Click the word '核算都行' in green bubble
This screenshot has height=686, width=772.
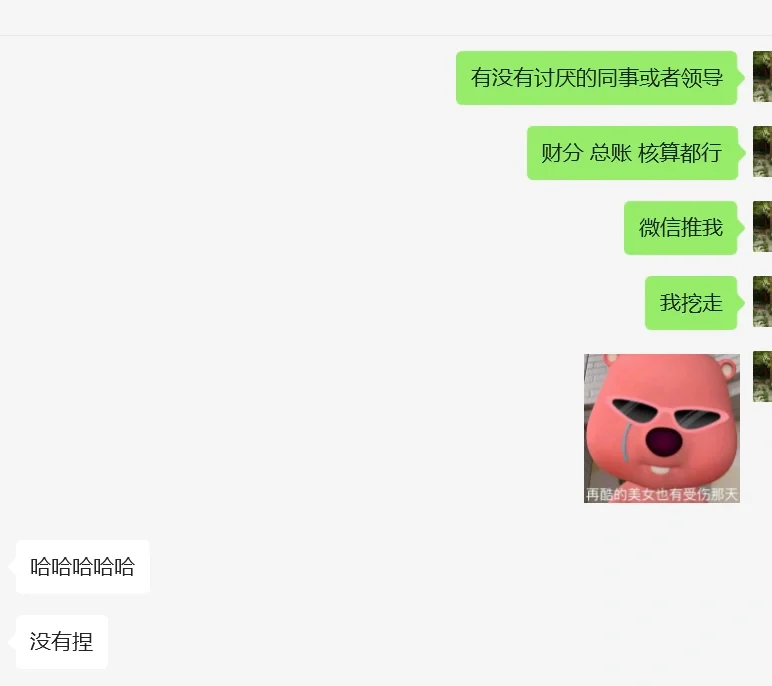[x=680, y=153]
